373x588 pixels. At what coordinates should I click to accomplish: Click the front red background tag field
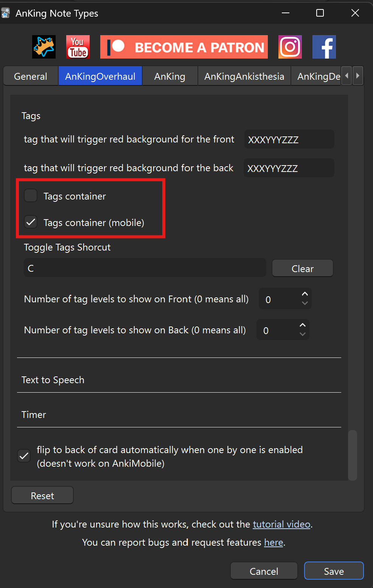tap(289, 139)
